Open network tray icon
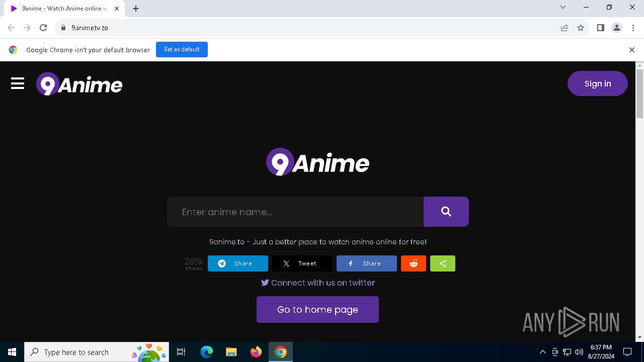 567,352
